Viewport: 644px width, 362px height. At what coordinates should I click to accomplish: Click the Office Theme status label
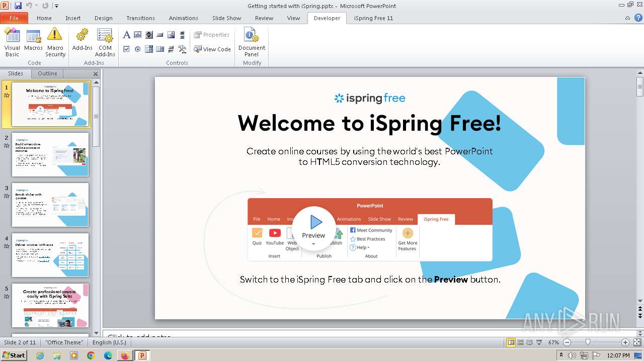pos(64,342)
